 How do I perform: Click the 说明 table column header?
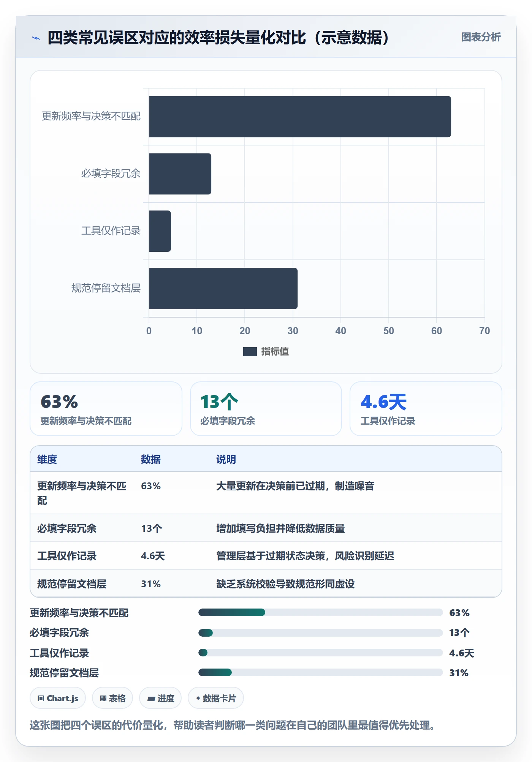[226, 459]
